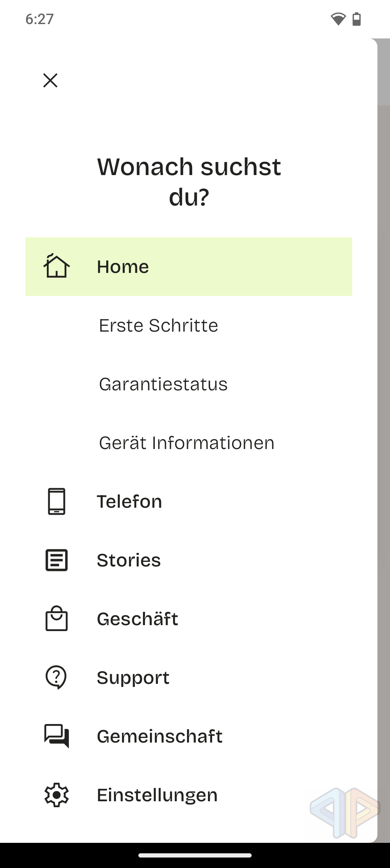Tap the Einstellungen gear icon

[x=57, y=795]
